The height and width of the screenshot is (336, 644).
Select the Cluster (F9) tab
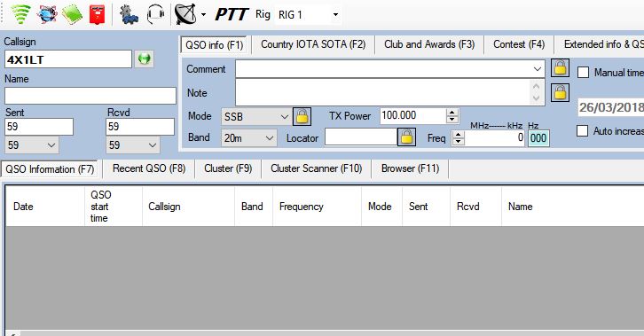pos(228,168)
